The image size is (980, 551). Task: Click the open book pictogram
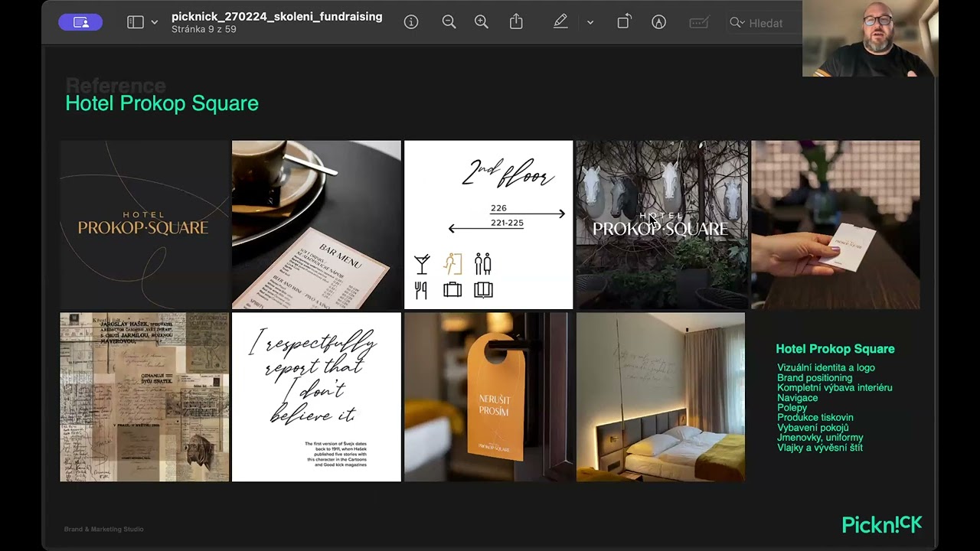[483, 290]
